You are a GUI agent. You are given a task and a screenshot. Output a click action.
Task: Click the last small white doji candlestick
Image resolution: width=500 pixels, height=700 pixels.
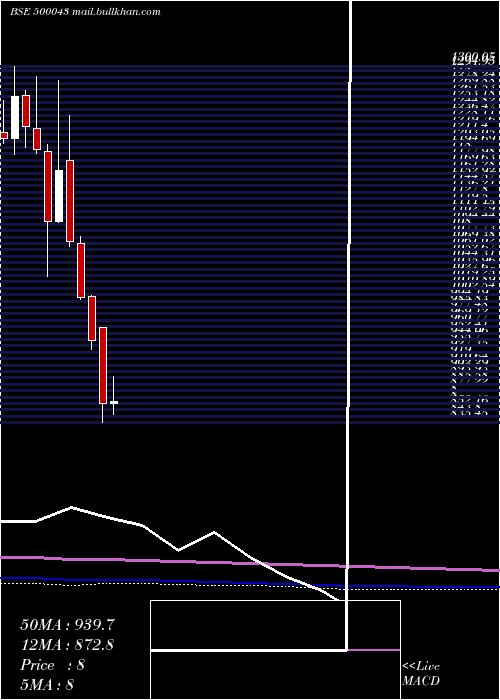113,402
